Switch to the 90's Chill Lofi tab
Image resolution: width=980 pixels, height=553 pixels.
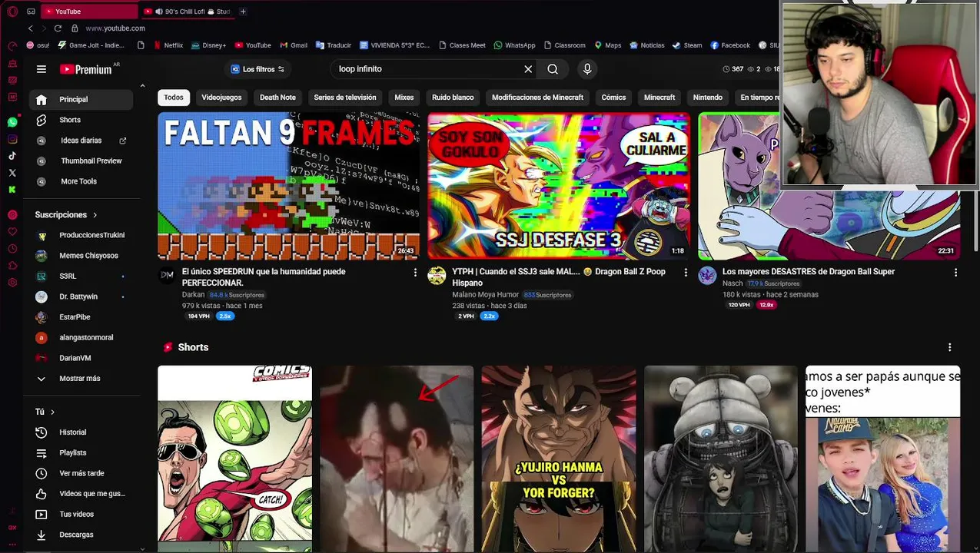tap(187, 12)
